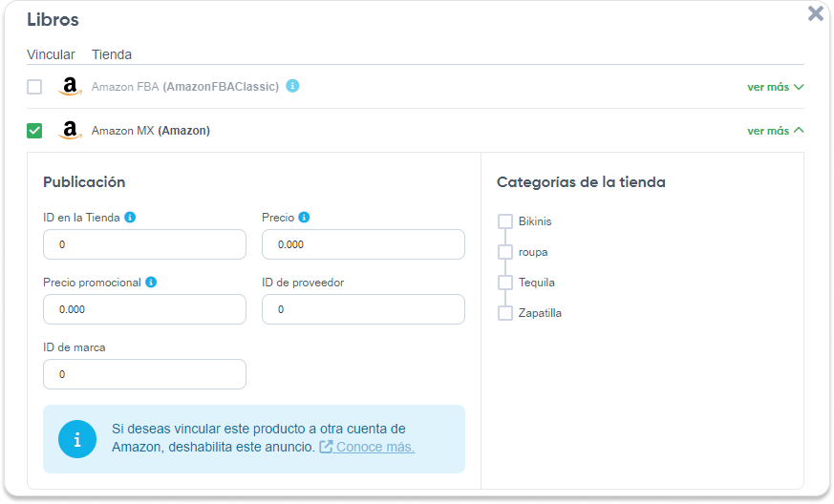Click the 'Tienda' column header
Image resolution: width=834 pixels, height=504 pixels.
[112, 54]
